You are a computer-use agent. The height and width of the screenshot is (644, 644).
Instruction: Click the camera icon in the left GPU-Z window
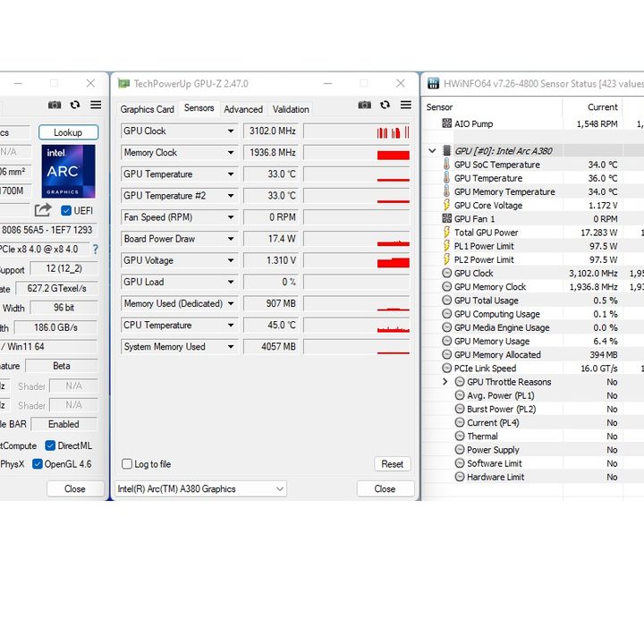tap(55, 105)
